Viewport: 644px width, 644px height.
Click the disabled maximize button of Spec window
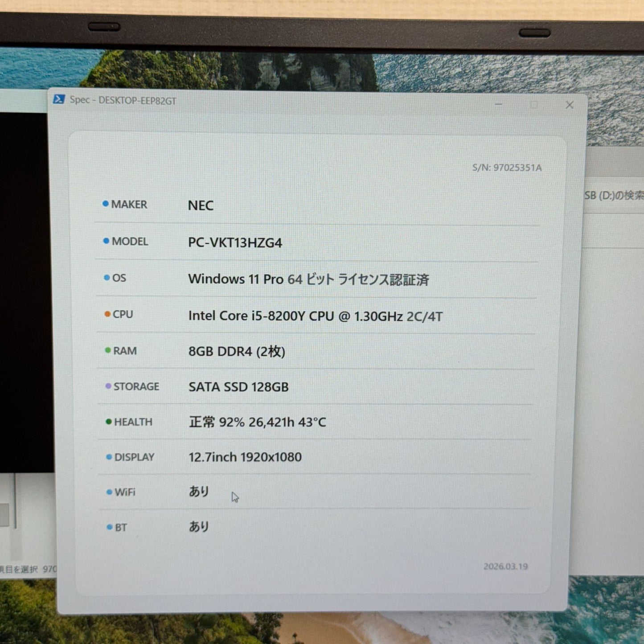pyautogui.click(x=534, y=105)
